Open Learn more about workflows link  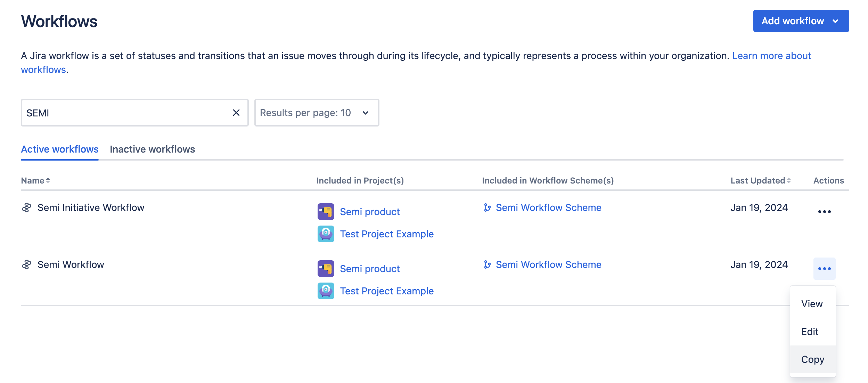[x=771, y=56]
